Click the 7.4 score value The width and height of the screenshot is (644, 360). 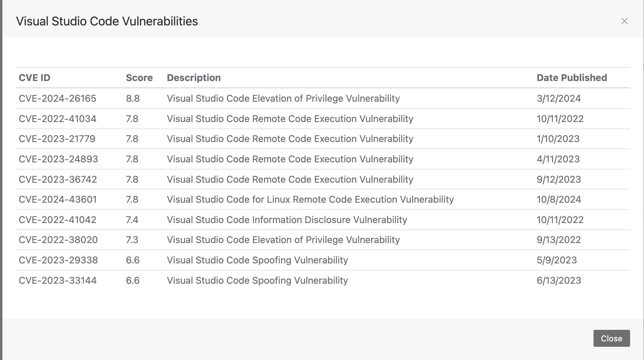pyautogui.click(x=132, y=220)
